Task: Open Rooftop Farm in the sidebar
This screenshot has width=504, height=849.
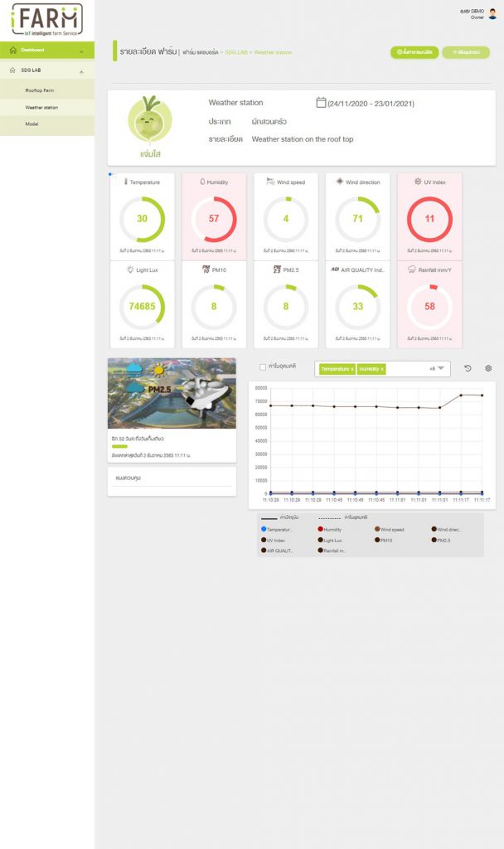Action: click(x=40, y=90)
